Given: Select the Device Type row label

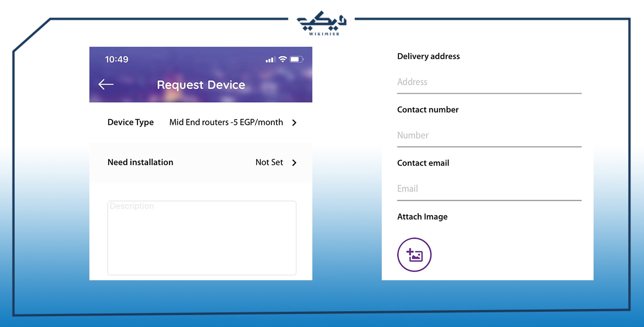Looking at the screenshot, I should pyautogui.click(x=131, y=122).
